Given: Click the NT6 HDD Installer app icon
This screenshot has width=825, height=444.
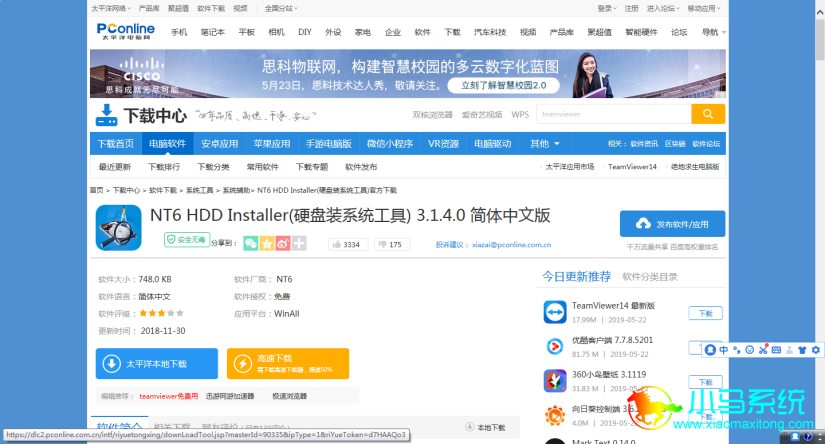Looking at the screenshot, I should coord(118,228).
